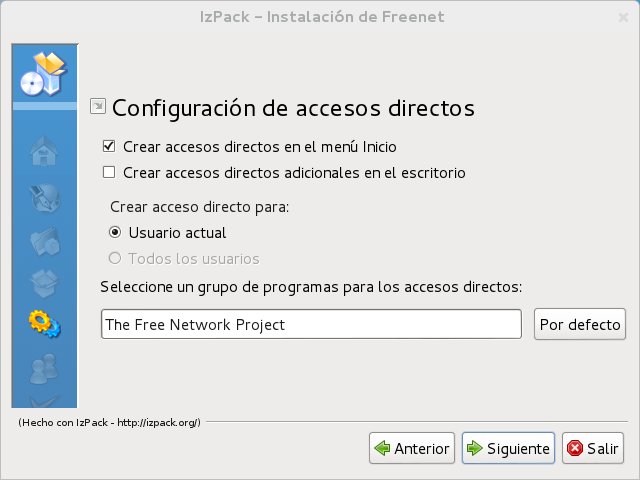Image resolution: width=640 pixels, height=480 pixels.
Task: Click the yellow and blue gears icon
Action: click(x=44, y=325)
